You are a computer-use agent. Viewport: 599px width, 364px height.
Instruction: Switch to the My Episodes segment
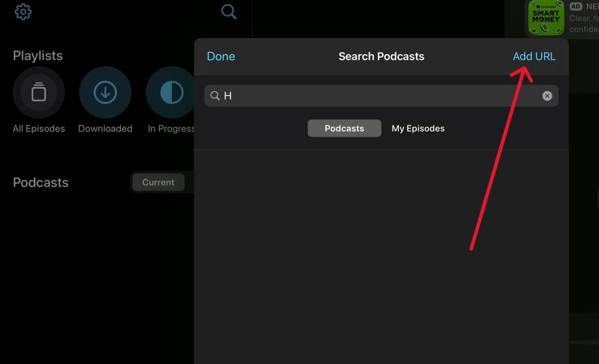(418, 129)
